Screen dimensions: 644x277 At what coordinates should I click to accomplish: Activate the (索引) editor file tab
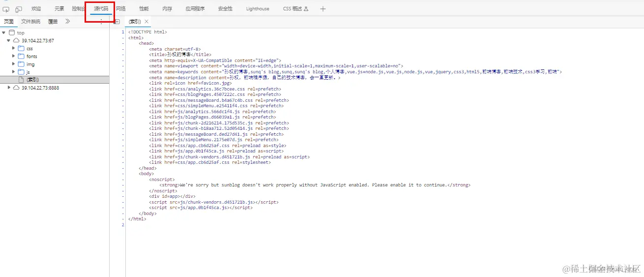[135, 22]
